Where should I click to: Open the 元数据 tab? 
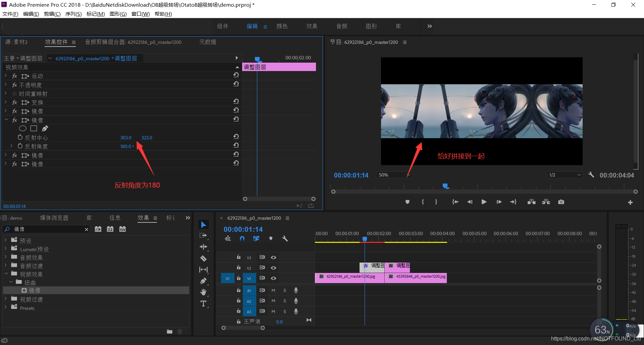coord(208,42)
